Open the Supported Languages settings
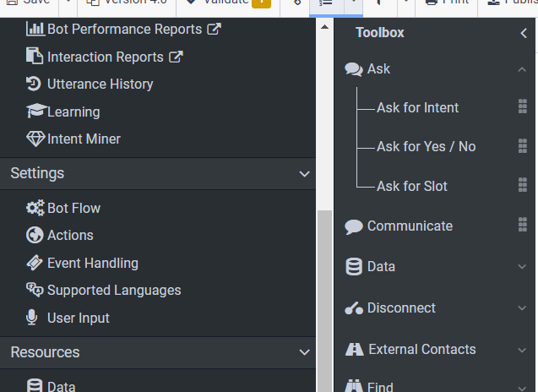538x392 pixels. point(113,290)
